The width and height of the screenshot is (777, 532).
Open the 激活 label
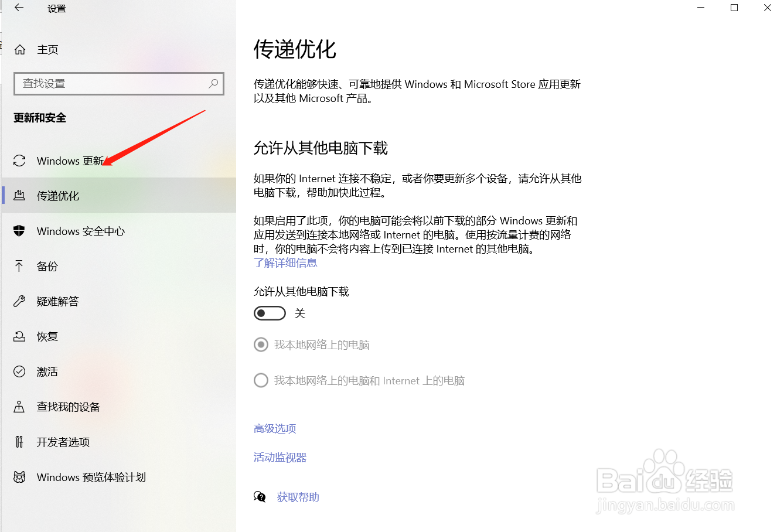click(x=47, y=371)
